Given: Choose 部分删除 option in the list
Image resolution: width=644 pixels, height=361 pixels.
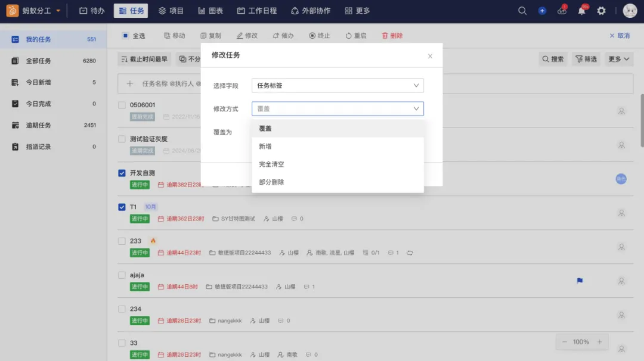Looking at the screenshot, I should [271, 182].
